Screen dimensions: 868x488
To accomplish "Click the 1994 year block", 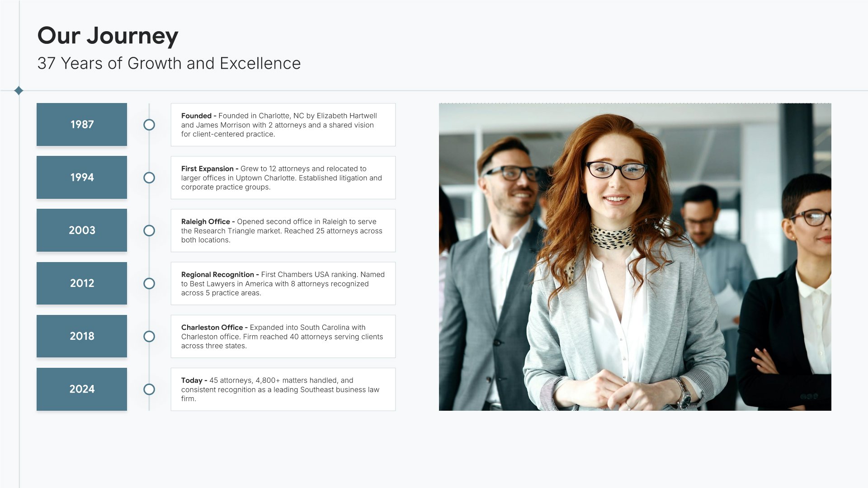I will coord(82,177).
